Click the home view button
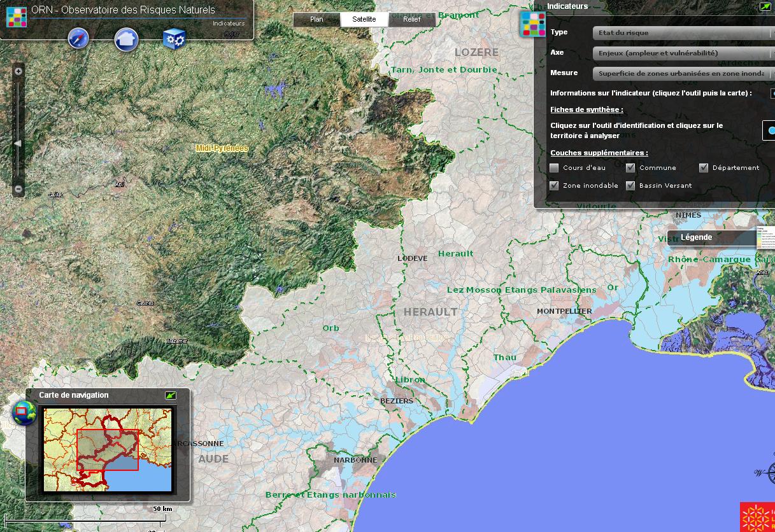The width and height of the screenshot is (775, 532). pos(126,39)
